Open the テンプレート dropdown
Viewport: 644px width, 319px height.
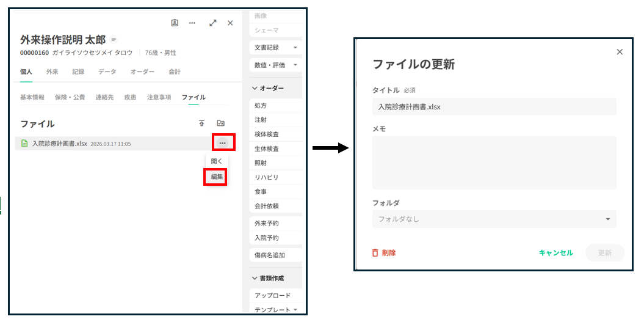275,310
